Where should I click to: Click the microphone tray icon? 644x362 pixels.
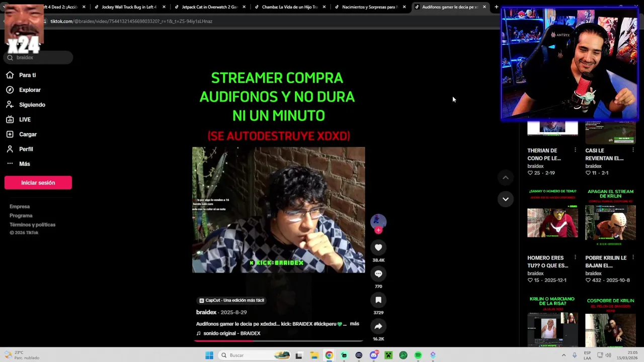pyautogui.click(x=575, y=355)
